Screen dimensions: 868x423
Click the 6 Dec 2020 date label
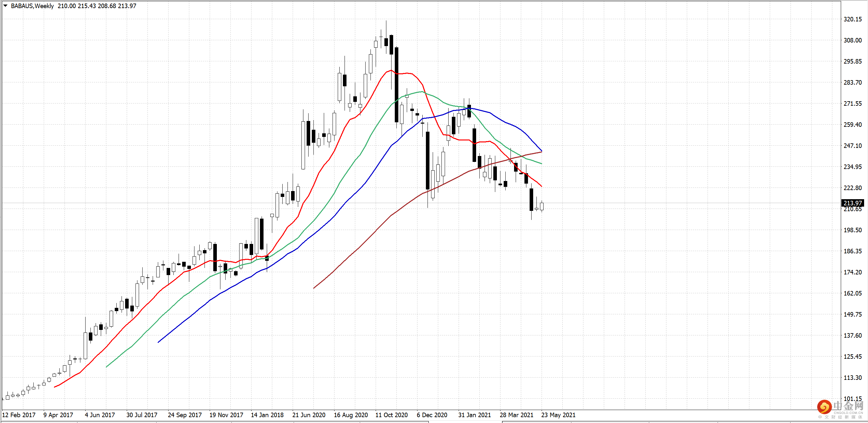coord(432,415)
